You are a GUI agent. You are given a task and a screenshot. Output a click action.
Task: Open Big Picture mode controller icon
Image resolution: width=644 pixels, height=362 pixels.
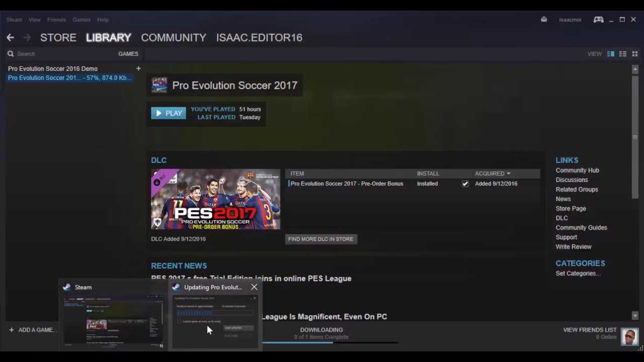click(x=598, y=20)
